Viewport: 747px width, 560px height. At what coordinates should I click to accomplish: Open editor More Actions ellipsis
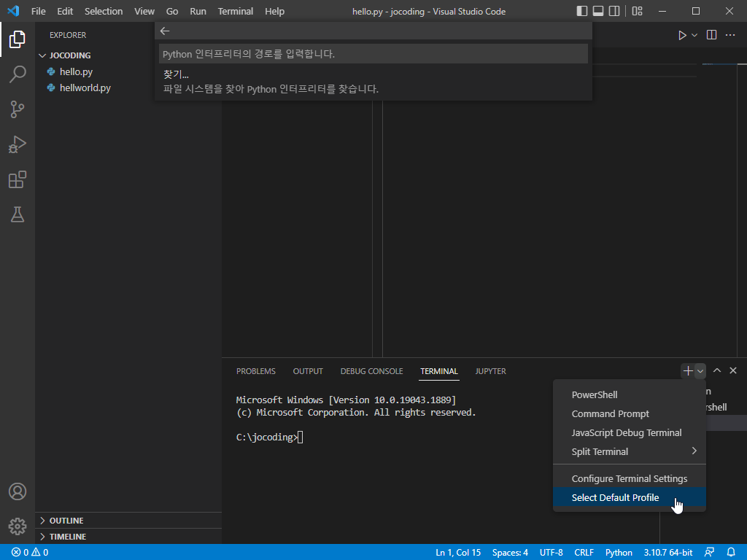point(730,35)
